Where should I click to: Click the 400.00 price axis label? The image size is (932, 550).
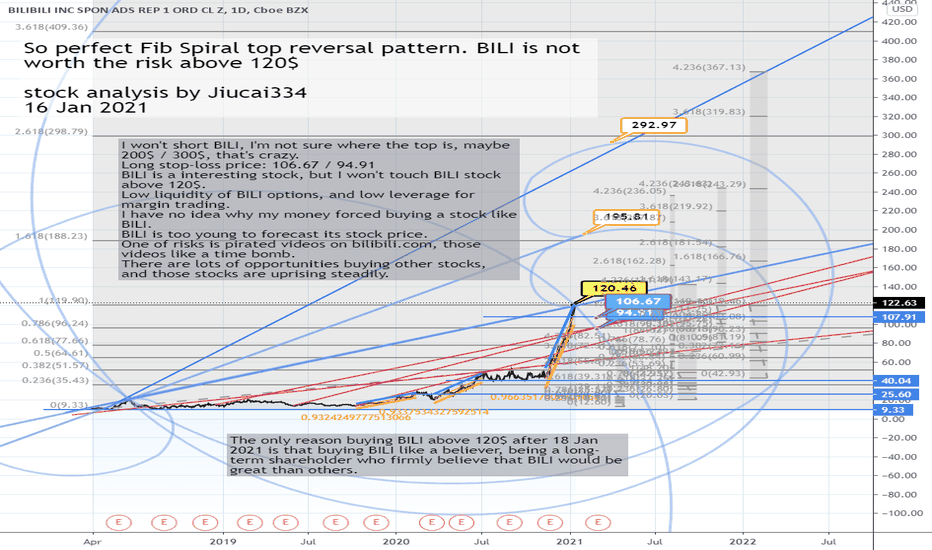(899, 41)
